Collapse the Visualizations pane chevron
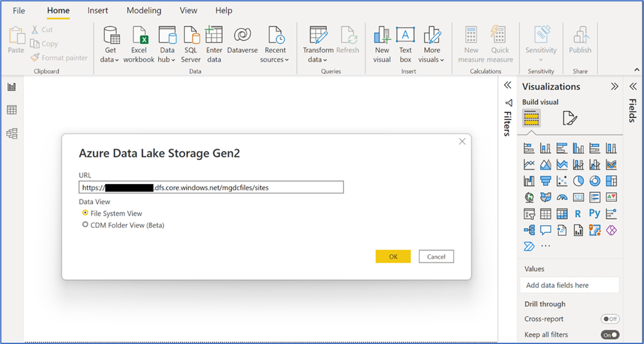Viewport: 644px width, 344px height. point(614,86)
